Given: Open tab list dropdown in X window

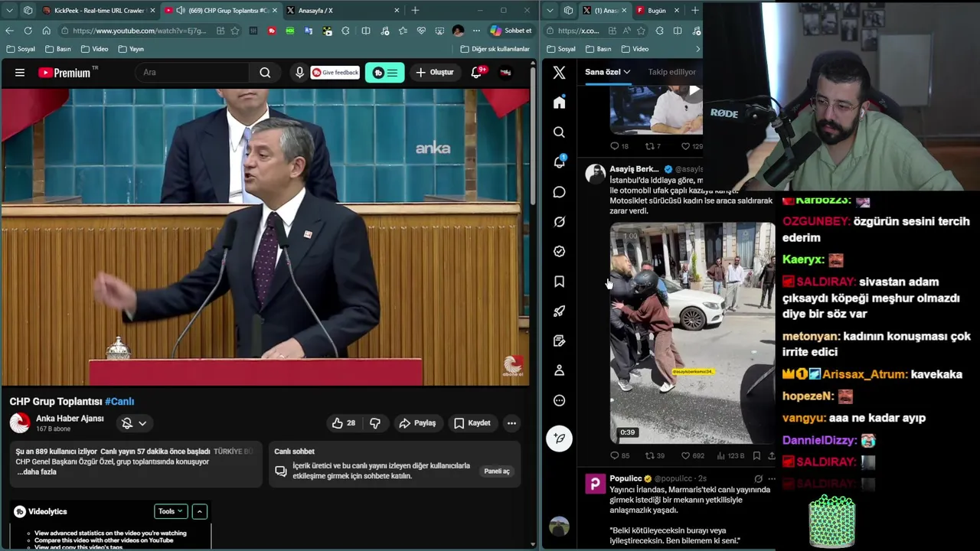Looking at the screenshot, I should [x=550, y=10].
